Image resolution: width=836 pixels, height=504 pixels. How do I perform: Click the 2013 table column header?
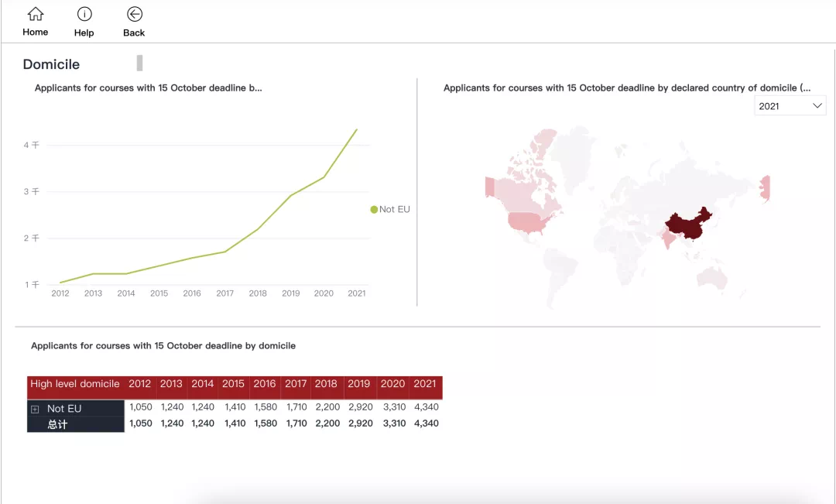[171, 383]
